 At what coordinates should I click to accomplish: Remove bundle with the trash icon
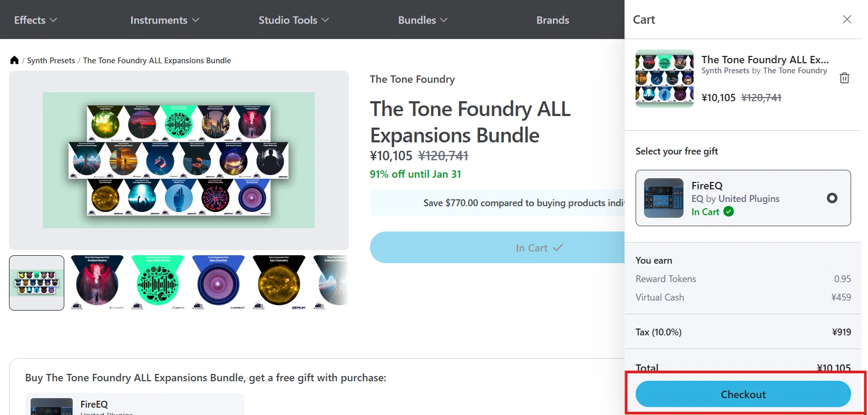pos(844,78)
